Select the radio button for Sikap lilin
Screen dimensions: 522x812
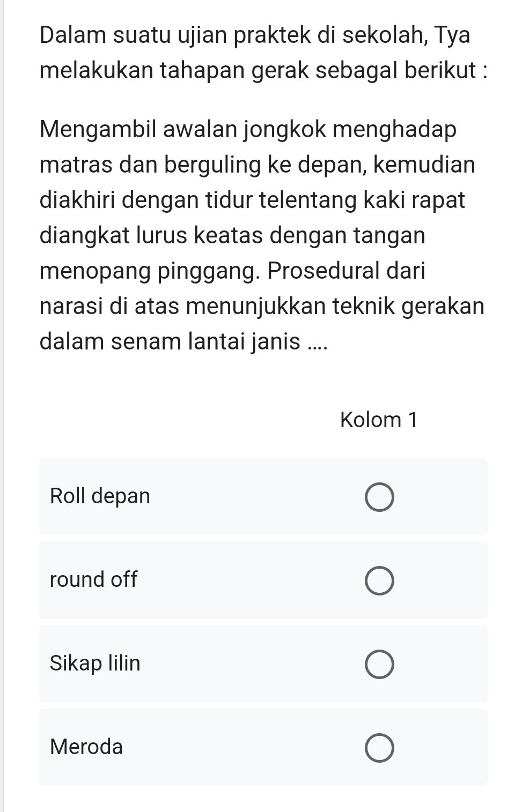pyautogui.click(x=380, y=664)
